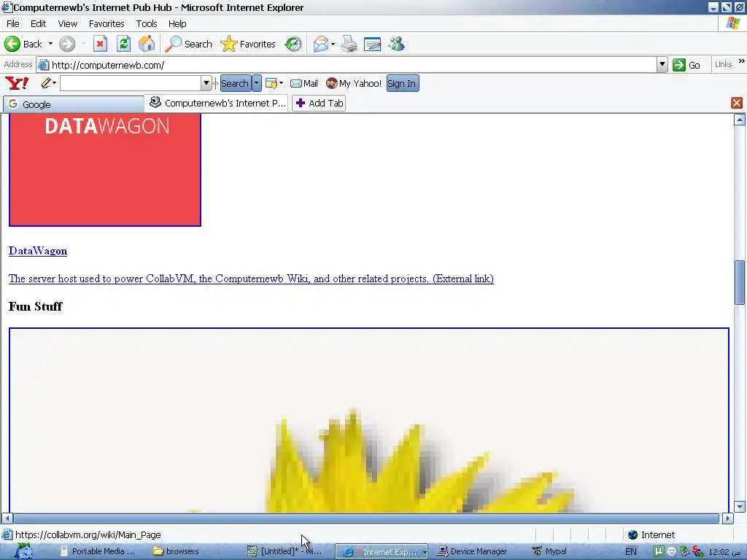Image resolution: width=747 pixels, height=560 pixels.
Task: Switch to Device Manager on the taskbar
Action: coord(473,551)
